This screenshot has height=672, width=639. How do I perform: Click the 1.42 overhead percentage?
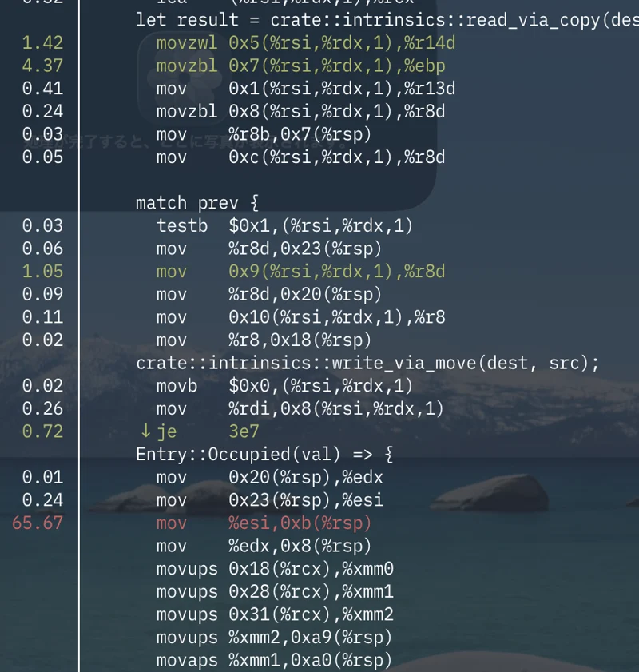(x=42, y=42)
